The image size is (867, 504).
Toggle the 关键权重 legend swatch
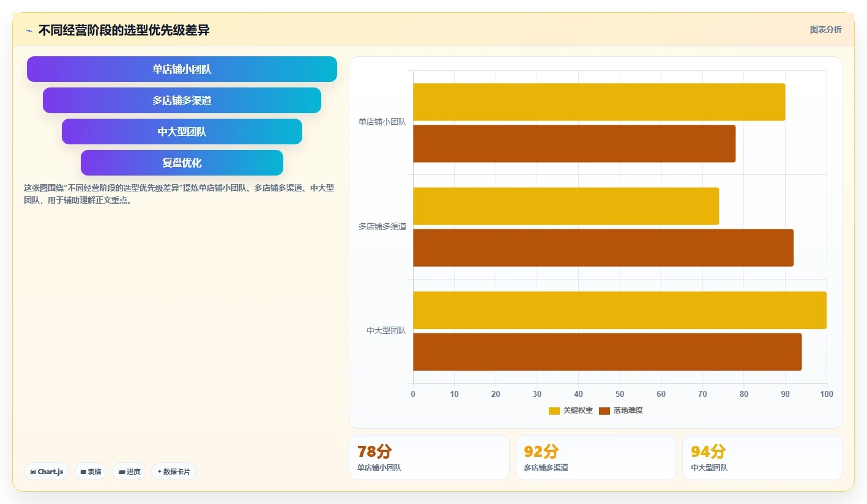pyautogui.click(x=554, y=410)
